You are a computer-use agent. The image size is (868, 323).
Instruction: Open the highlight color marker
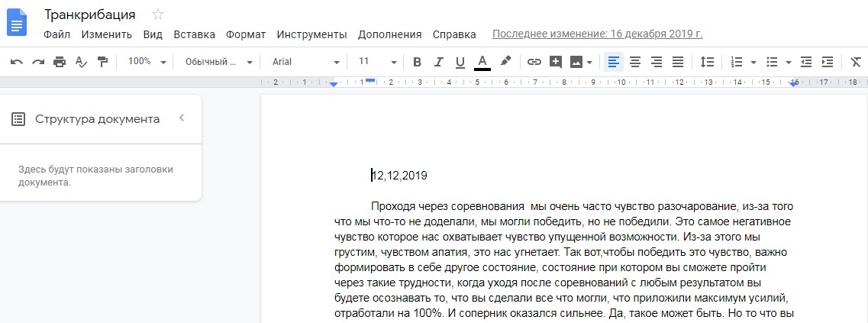point(505,61)
